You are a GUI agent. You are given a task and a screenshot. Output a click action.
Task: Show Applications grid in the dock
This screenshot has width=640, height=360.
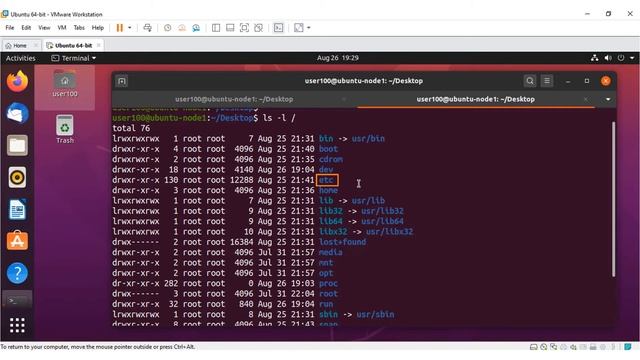pyautogui.click(x=17, y=325)
